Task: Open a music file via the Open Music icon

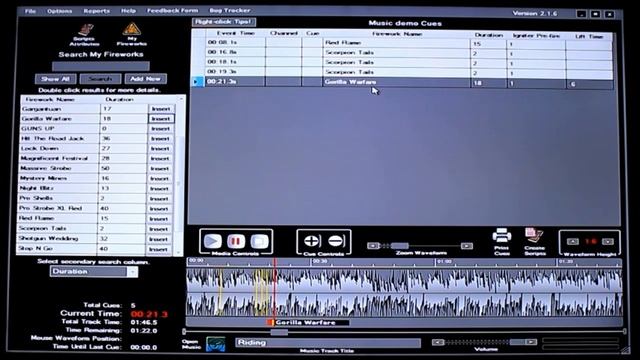Action: [x=216, y=344]
